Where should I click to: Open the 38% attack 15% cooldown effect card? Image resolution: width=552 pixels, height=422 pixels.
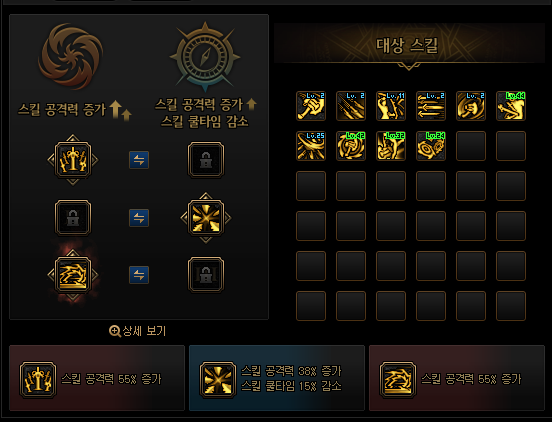point(277,378)
